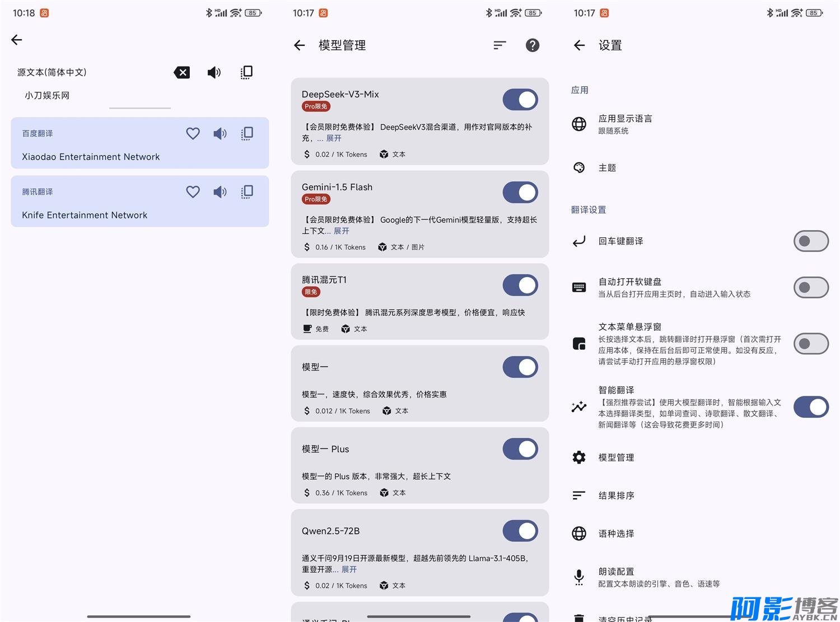This screenshot has width=840, height=622.
Task: Click globe icon beside 应用显示语言
Action: coord(579,124)
